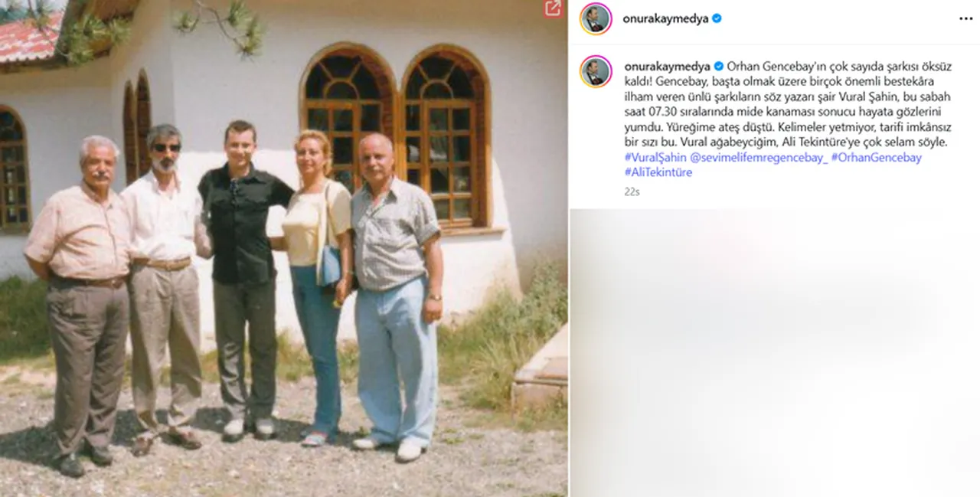Click the arched wooden windows in the photo
Screen dimensions: 980x497
395,135
